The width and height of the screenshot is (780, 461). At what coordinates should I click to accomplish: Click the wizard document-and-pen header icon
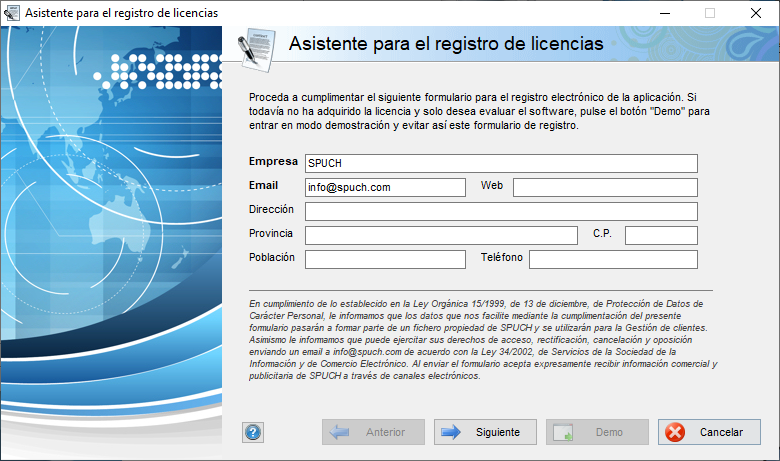[x=256, y=50]
